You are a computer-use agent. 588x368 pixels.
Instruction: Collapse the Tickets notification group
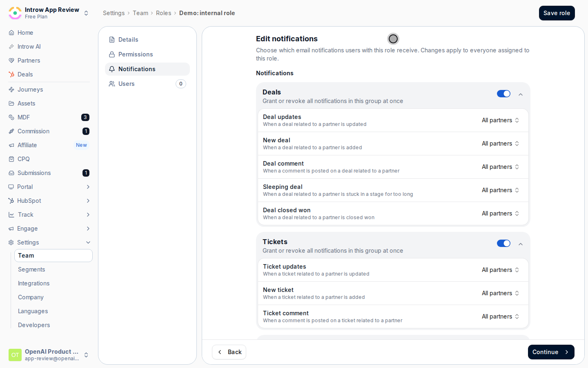521,244
